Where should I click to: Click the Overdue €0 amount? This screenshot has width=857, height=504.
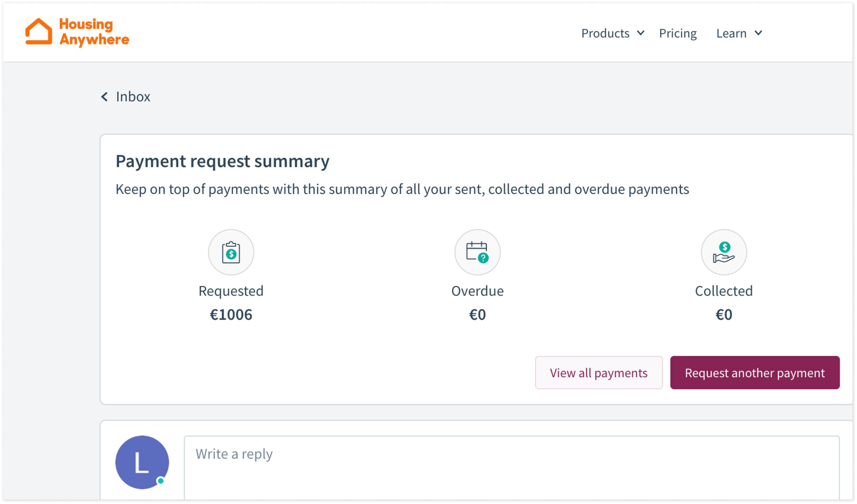[x=477, y=315]
